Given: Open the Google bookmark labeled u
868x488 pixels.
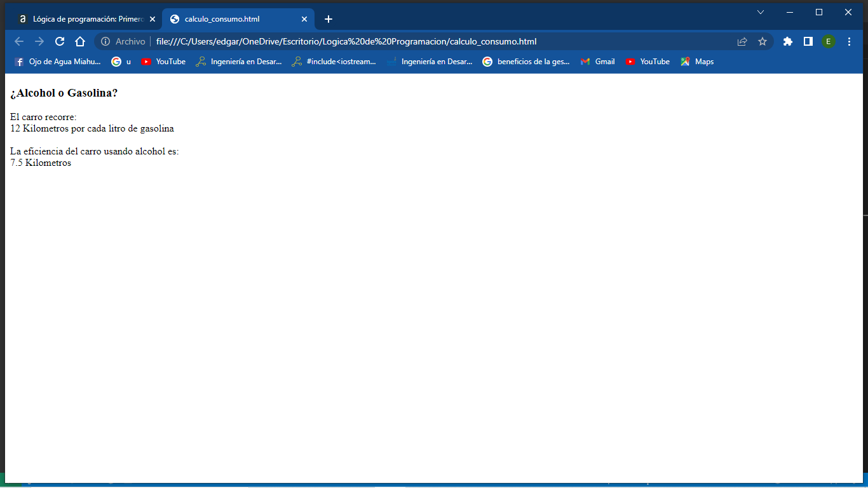Looking at the screenshot, I should [x=121, y=62].
